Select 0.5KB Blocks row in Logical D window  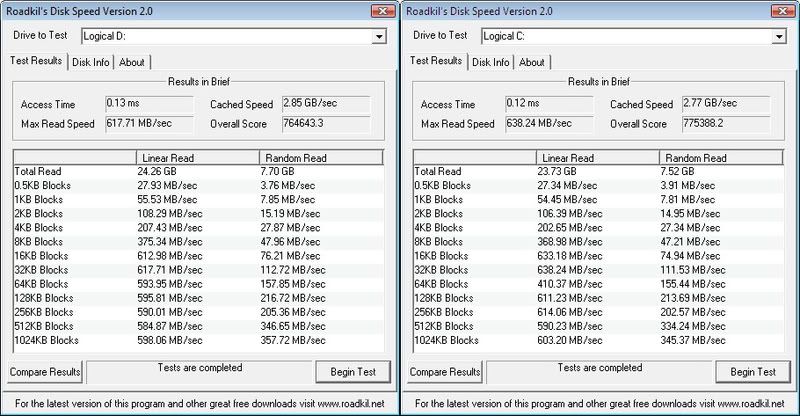pyautogui.click(x=198, y=186)
